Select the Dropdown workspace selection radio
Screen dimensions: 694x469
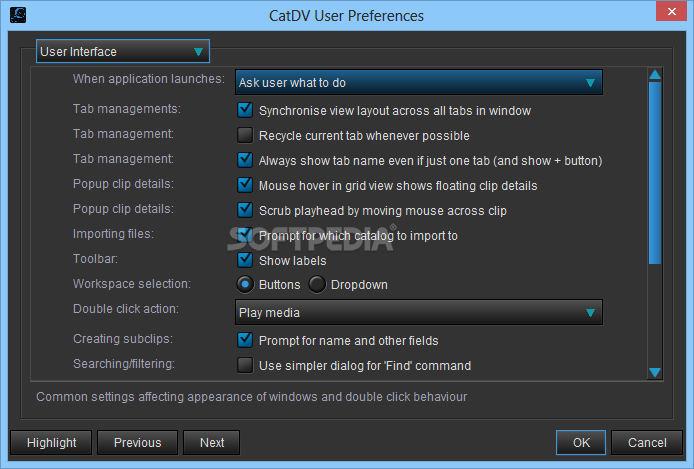(x=317, y=284)
